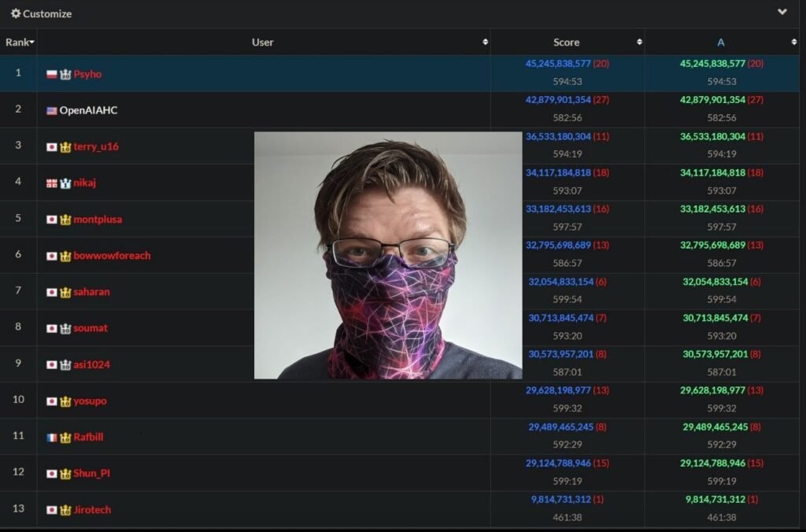The width and height of the screenshot is (806, 532).
Task: Open user profile saharan
Action: click(x=91, y=292)
